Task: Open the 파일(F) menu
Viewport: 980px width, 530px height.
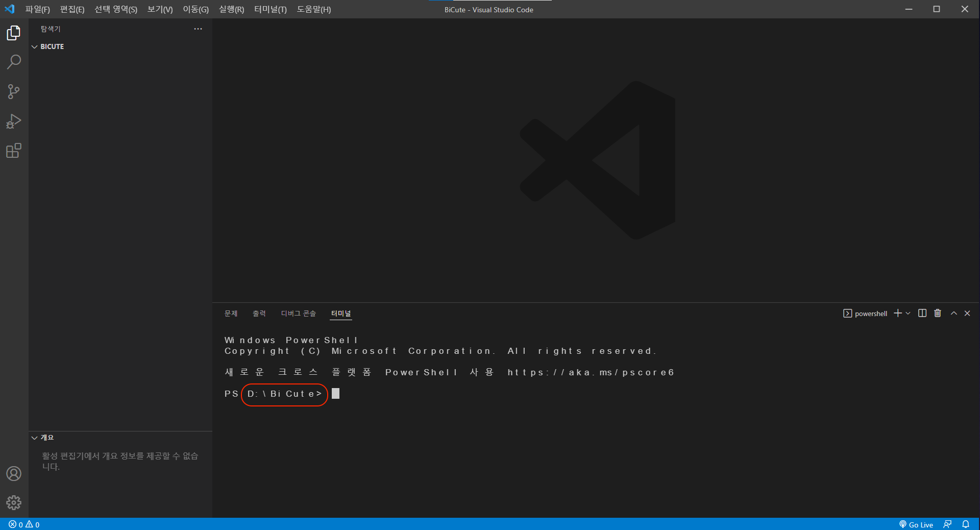Action: pos(38,9)
